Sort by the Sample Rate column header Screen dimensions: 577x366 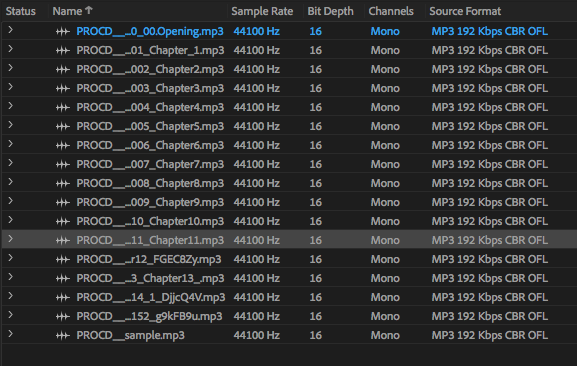point(262,11)
